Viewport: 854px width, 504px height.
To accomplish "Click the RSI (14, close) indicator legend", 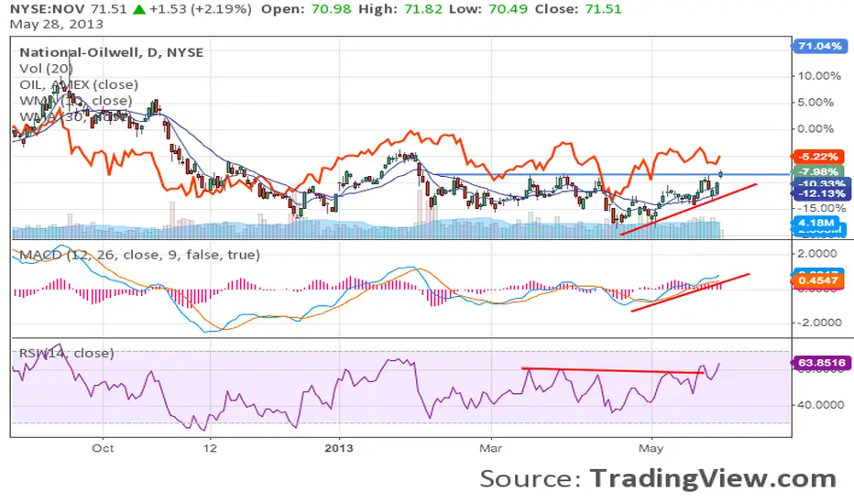I will point(67,353).
